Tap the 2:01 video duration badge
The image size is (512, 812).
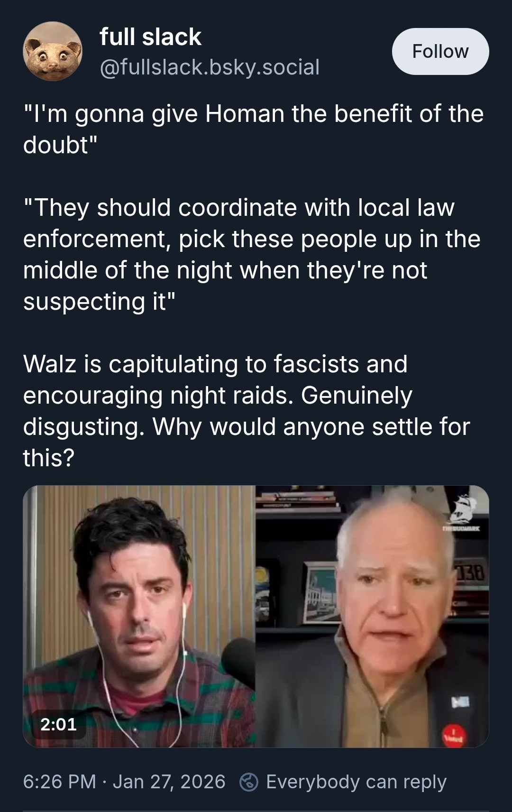[x=59, y=724]
